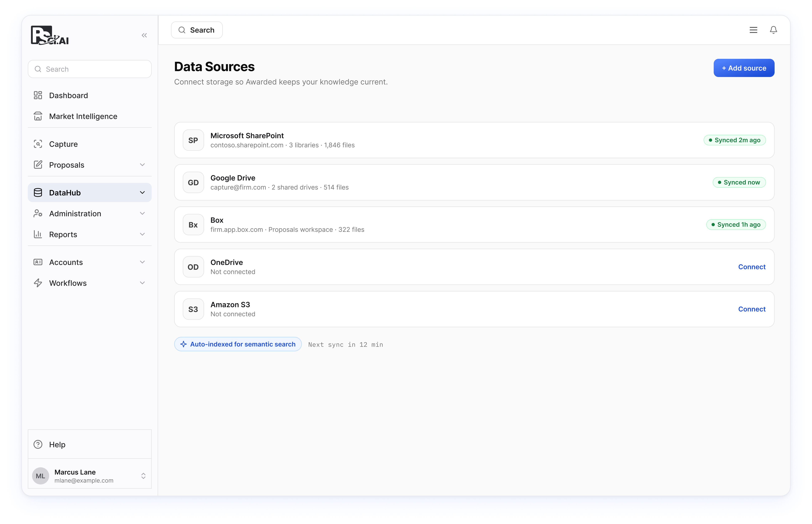Screen dimensions: 812x524
Task: Open the Proposals menu item
Action: [90, 165]
